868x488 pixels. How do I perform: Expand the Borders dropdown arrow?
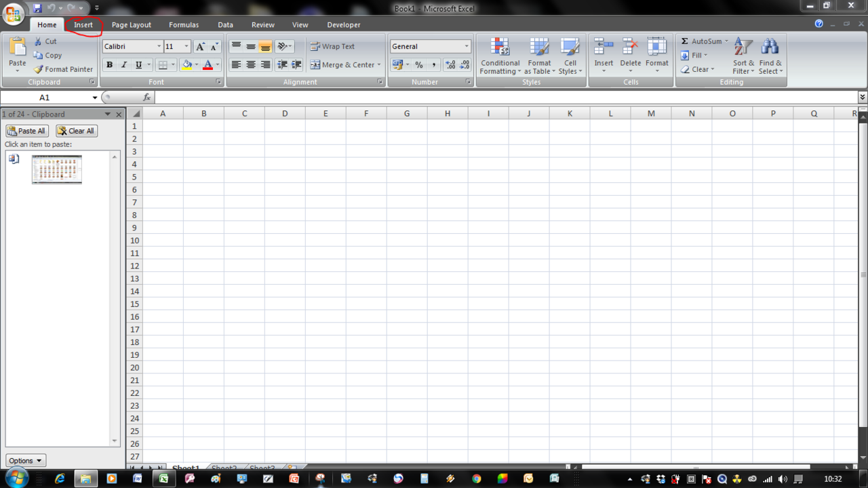(x=173, y=65)
